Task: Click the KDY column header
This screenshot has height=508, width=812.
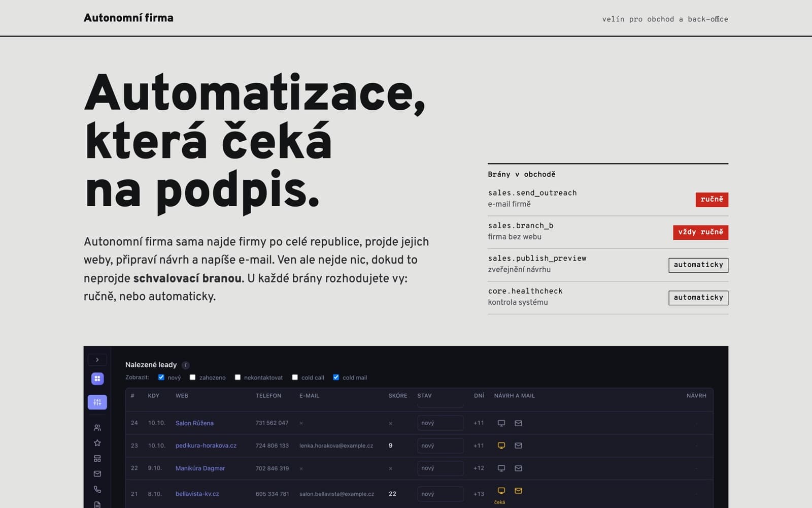Action: (x=154, y=396)
